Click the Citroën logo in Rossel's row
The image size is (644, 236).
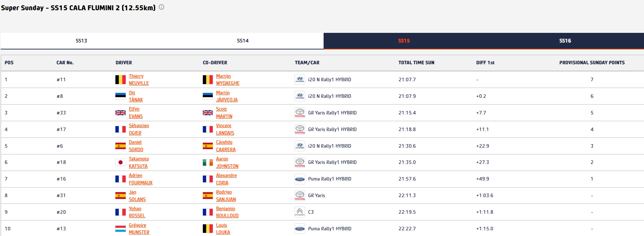(x=300, y=212)
